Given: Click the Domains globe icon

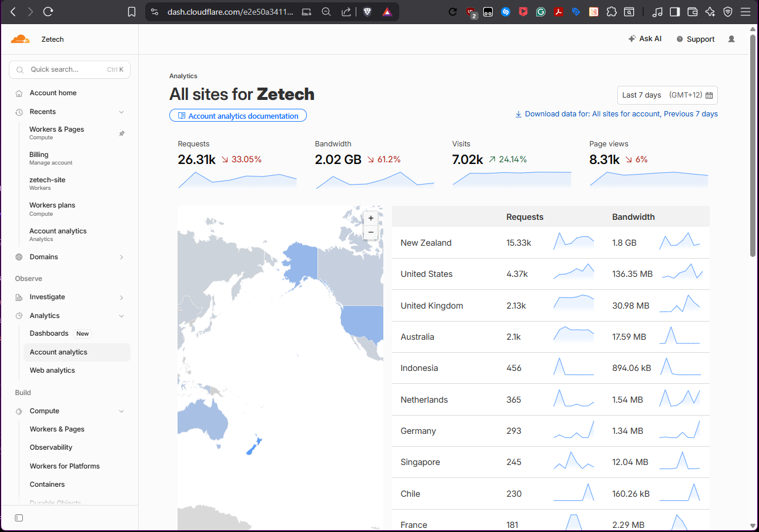Looking at the screenshot, I should point(19,257).
